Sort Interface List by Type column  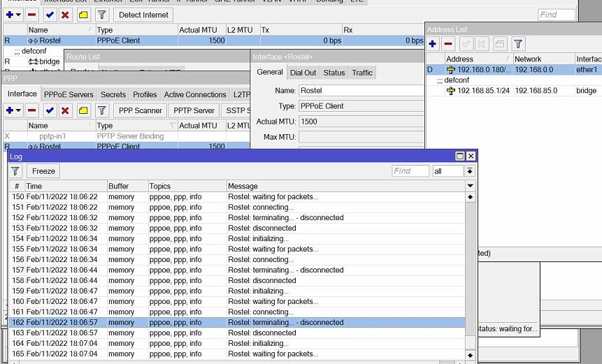136,30
